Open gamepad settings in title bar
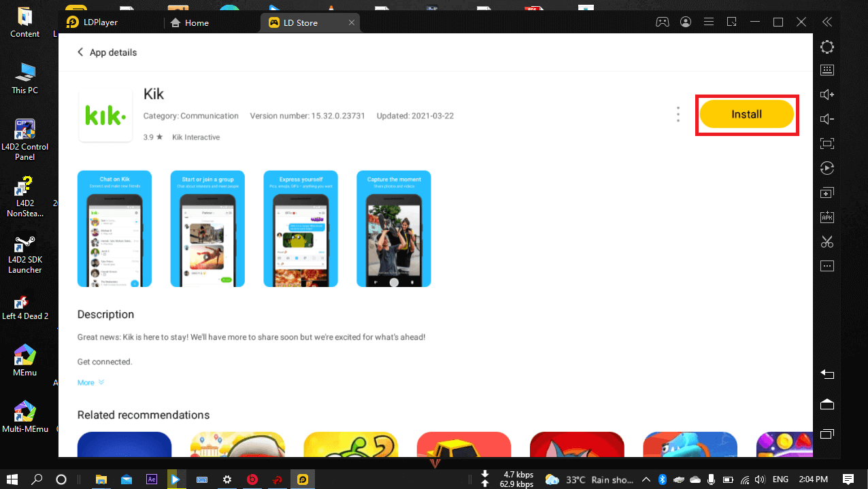868x489 pixels. 662,22
